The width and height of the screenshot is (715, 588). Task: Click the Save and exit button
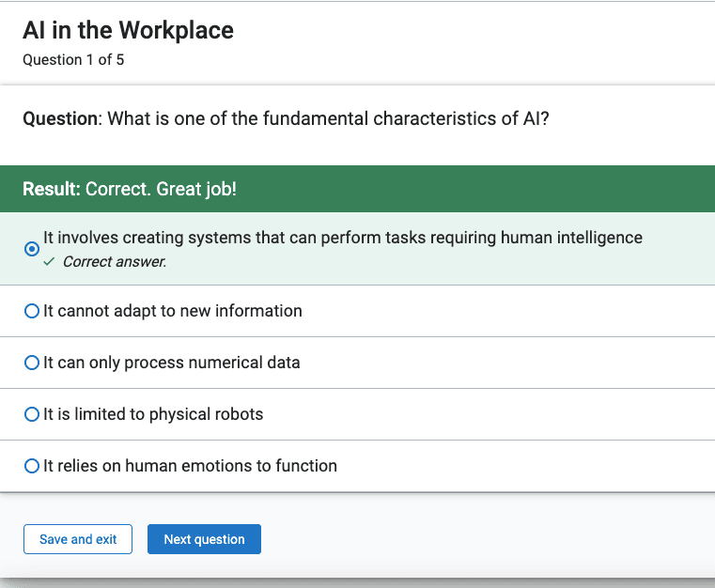coord(78,539)
